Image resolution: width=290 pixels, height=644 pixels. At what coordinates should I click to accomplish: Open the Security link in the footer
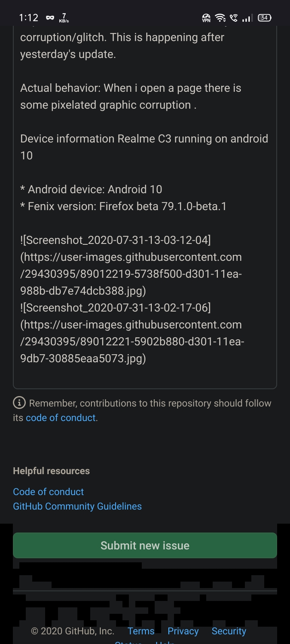229,631
